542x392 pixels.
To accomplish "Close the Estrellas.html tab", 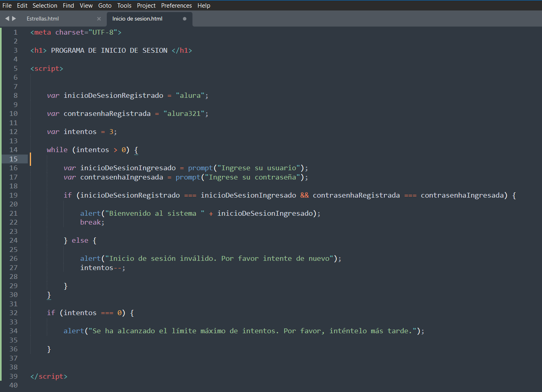I will tap(99, 19).
